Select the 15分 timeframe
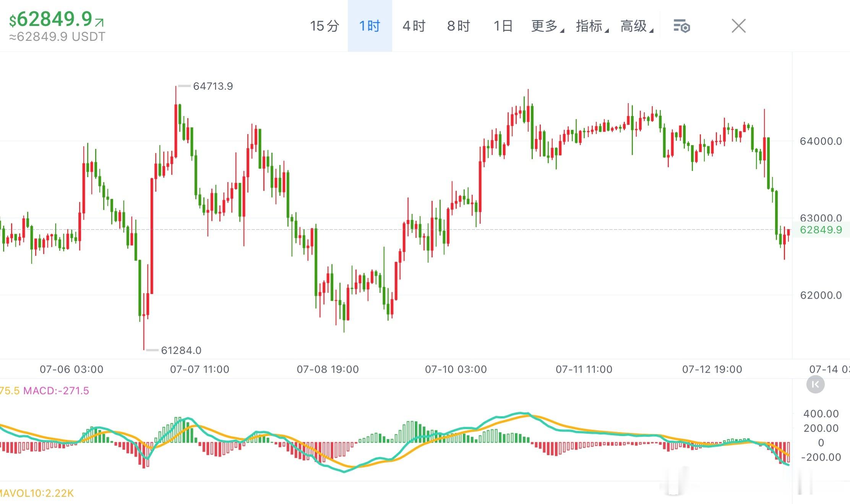 tap(324, 26)
